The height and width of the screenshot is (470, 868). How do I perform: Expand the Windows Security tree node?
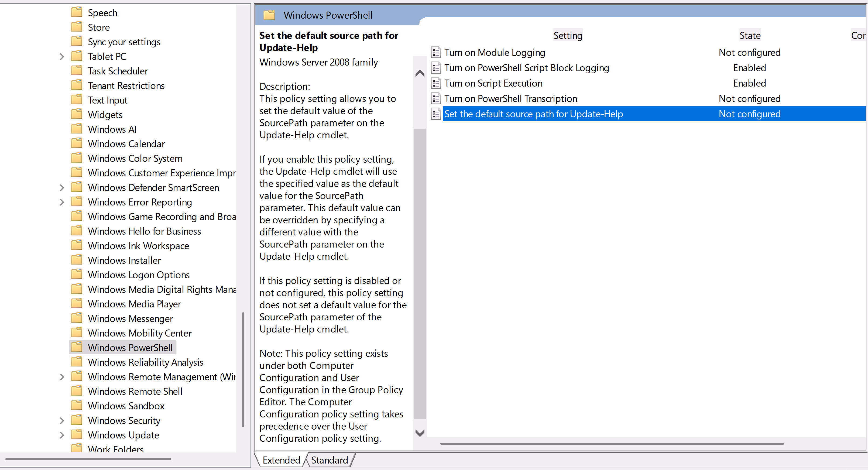pyautogui.click(x=62, y=420)
